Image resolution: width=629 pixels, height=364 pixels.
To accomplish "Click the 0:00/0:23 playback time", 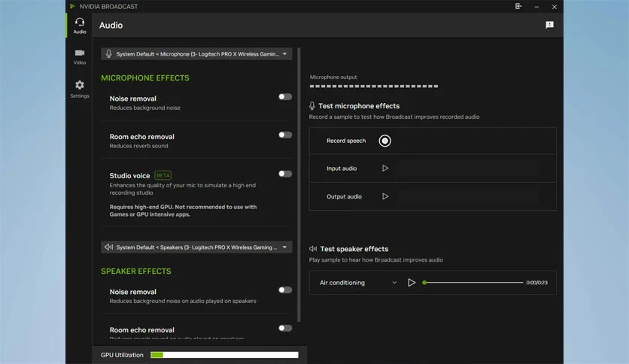I will (x=536, y=283).
